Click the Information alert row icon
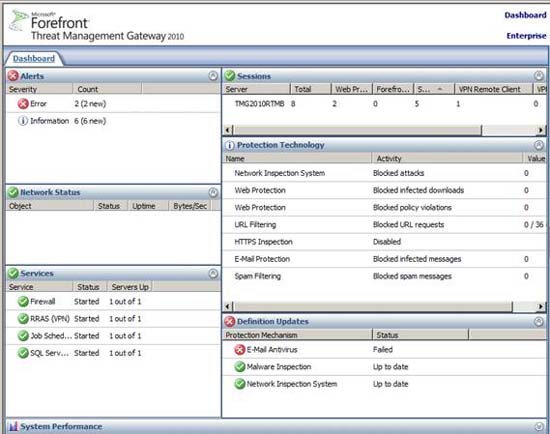 click(23, 121)
